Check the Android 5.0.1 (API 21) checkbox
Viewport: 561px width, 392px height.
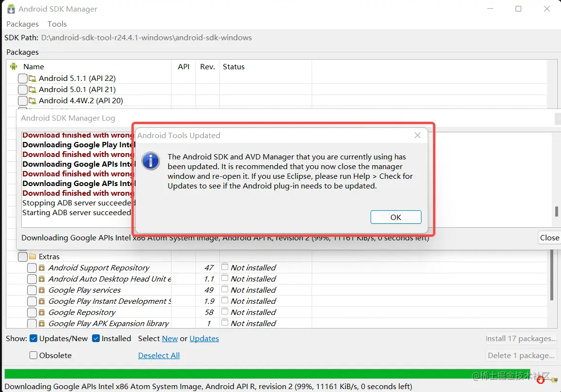point(23,90)
